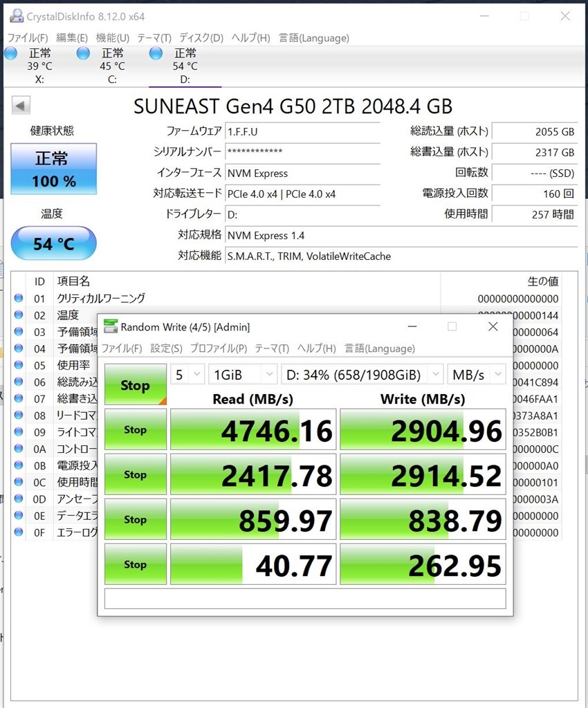This screenshot has width=588, height=708.
Task: Click status dot for ID 08 row
Action: click(x=19, y=415)
